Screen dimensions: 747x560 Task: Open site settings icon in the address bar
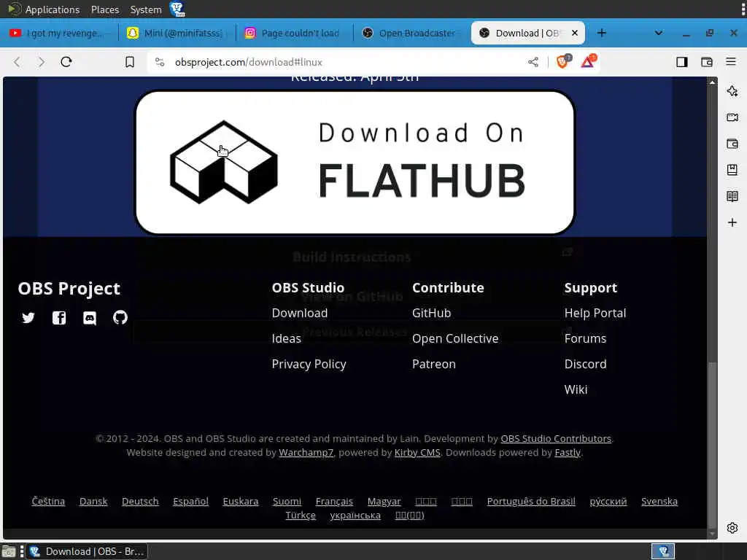(x=160, y=62)
